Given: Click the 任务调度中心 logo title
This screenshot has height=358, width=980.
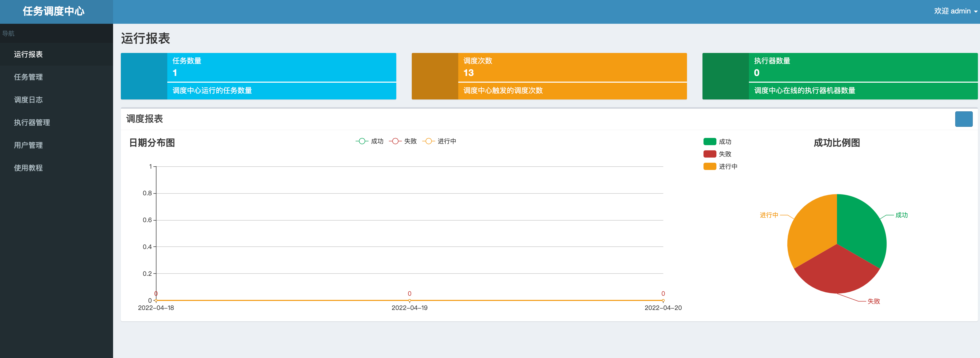Looking at the screenshot, I should click(54, 11).
